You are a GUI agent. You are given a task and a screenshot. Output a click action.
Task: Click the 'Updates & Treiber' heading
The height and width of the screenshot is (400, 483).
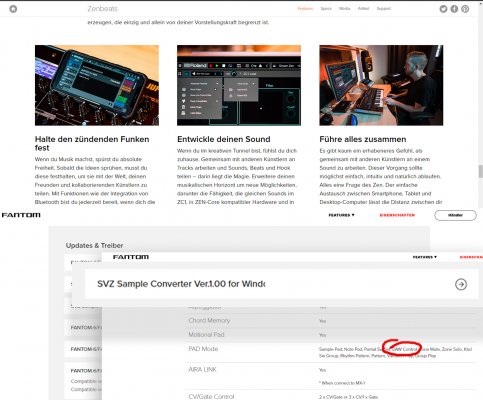pos(94,245)
